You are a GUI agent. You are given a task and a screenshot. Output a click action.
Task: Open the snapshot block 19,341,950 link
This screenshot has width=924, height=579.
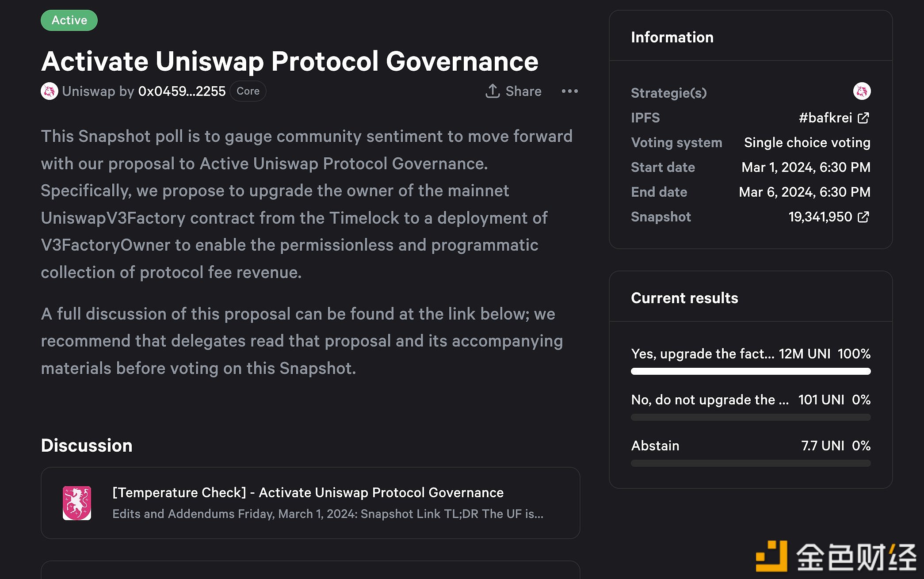(x=829, y=217)
